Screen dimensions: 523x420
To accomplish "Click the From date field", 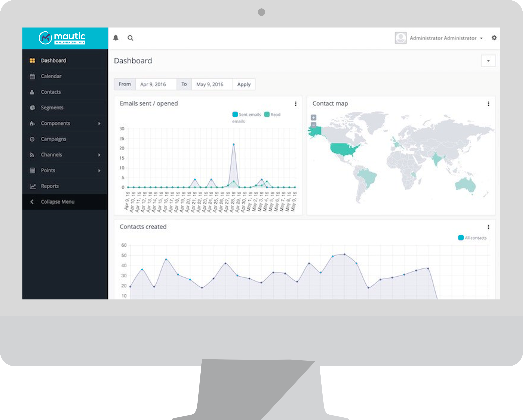I will pos(156,84).
